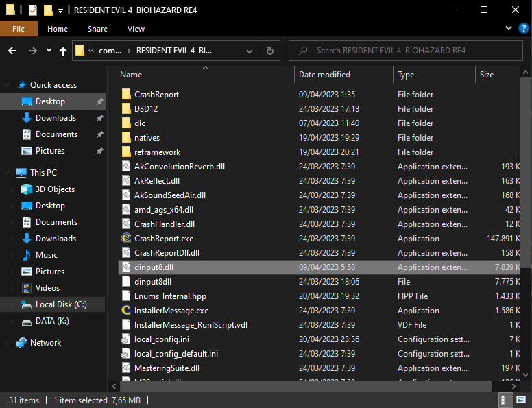Go back with the Back arrow

coord(12,51)
